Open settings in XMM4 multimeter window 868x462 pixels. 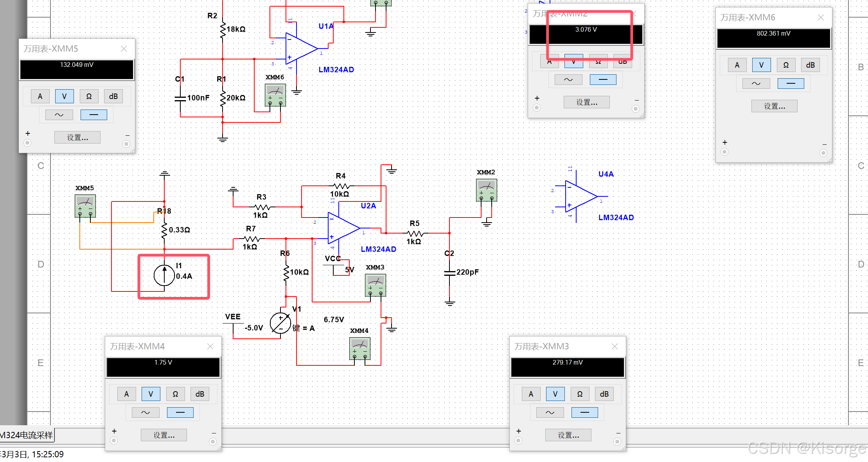coord(164,435)
